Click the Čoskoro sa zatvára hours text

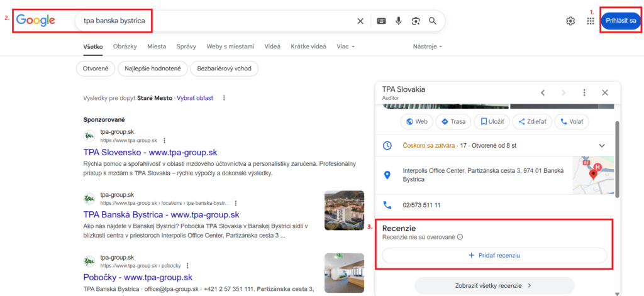(x=429, y=146)
